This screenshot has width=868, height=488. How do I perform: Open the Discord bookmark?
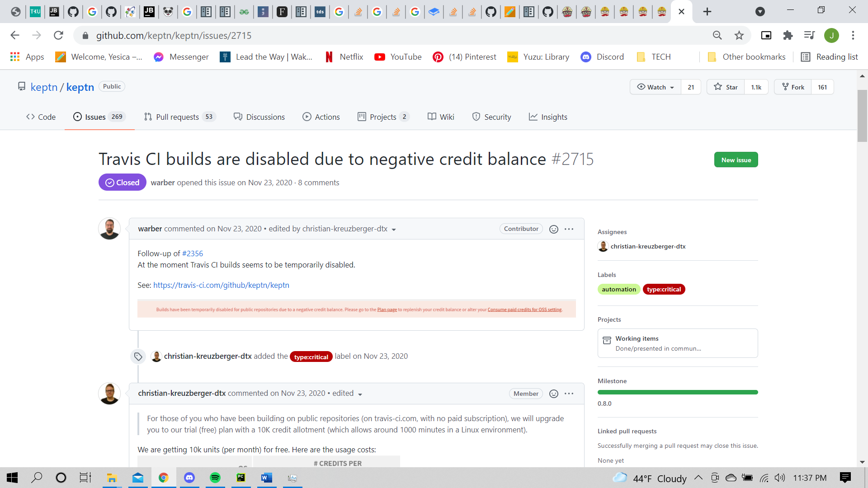coord(602,57)
